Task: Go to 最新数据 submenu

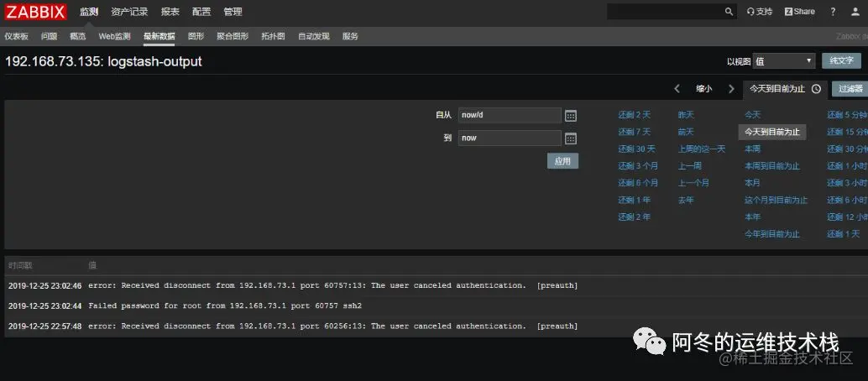Action: coord(159,37)
